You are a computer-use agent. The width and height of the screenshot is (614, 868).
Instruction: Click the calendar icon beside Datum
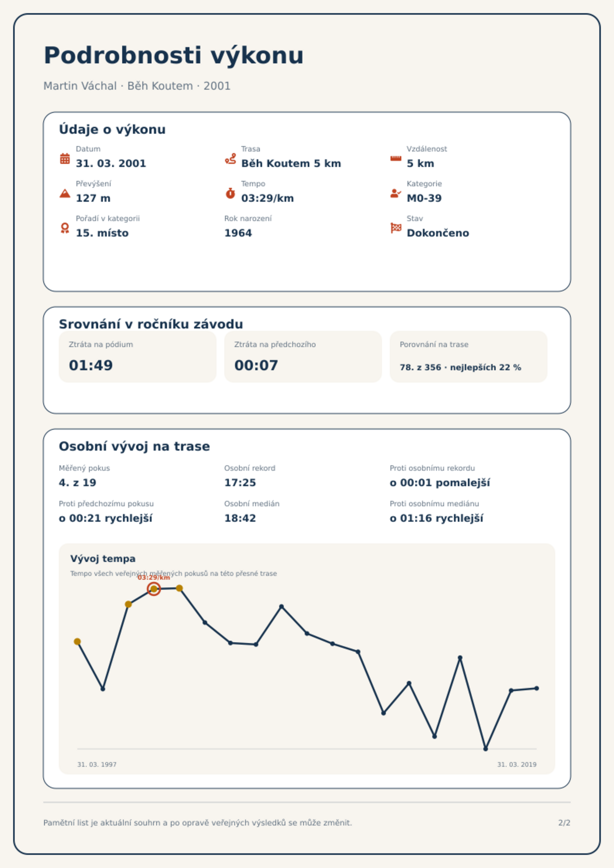65,158
